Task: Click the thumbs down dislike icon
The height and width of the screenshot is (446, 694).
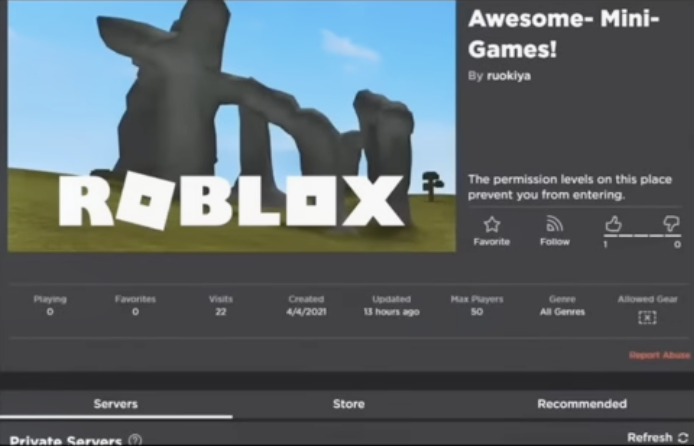Action: click(671, 223)
